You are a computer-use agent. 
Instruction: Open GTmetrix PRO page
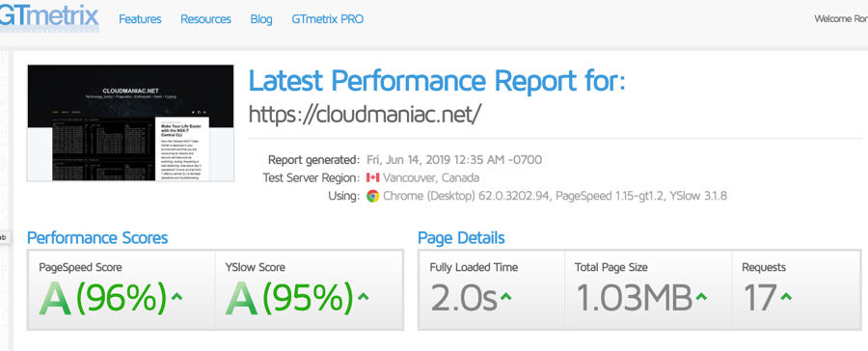(x=328, y=19)
